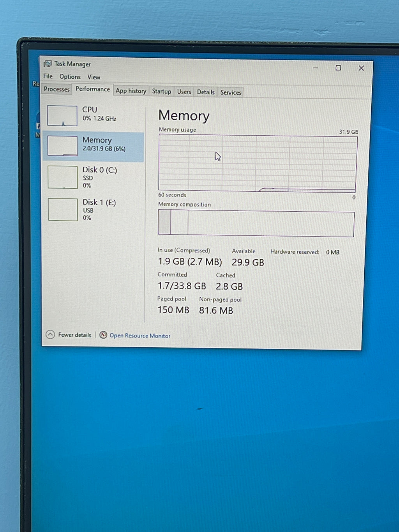Click the '0% 1.24 GHz' CPU reading
This screenshot has width=399, height=532.
coord(99,118)
